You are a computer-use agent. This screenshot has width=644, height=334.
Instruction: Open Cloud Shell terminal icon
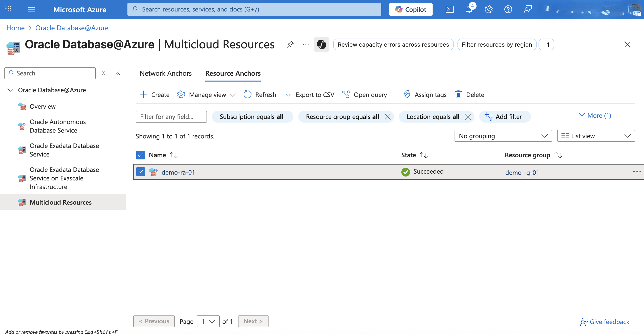[x=449, y=10]
